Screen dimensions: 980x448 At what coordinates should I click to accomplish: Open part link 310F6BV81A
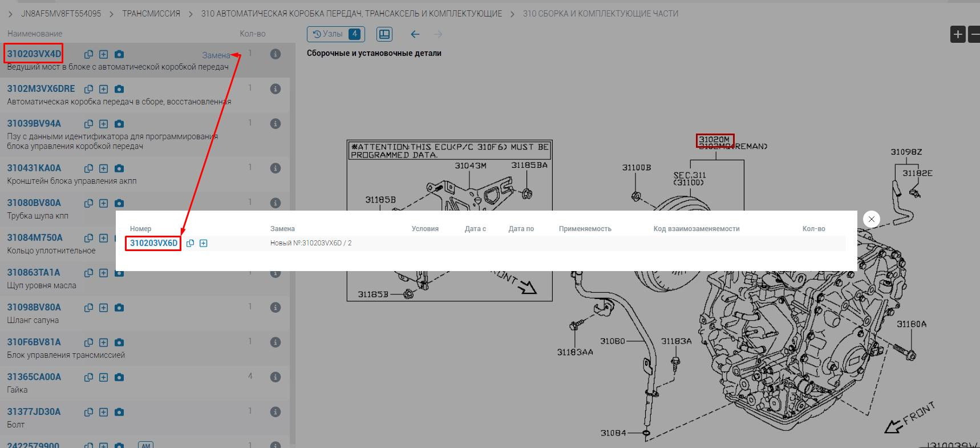(x=34, y=342)
